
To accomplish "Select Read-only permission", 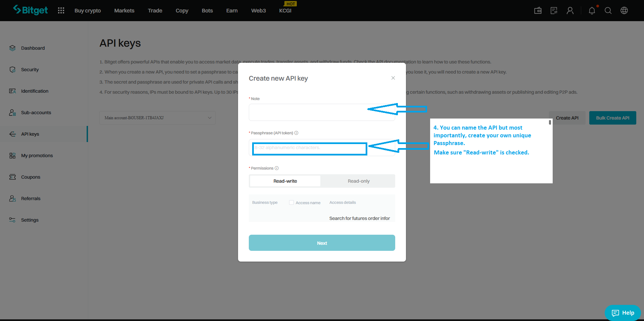I will pyautogui.click(x=359, y=181).
